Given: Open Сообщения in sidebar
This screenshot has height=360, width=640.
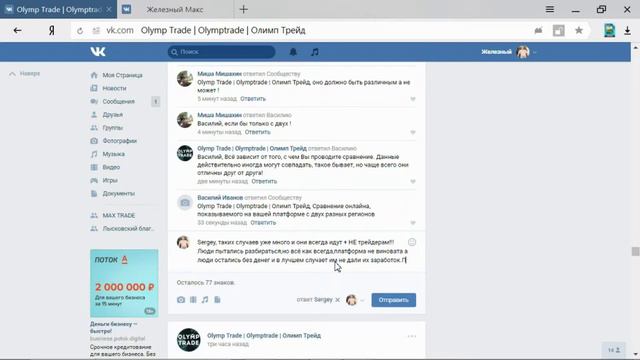Looking at the screenshot, I should [x=118, y=101].
